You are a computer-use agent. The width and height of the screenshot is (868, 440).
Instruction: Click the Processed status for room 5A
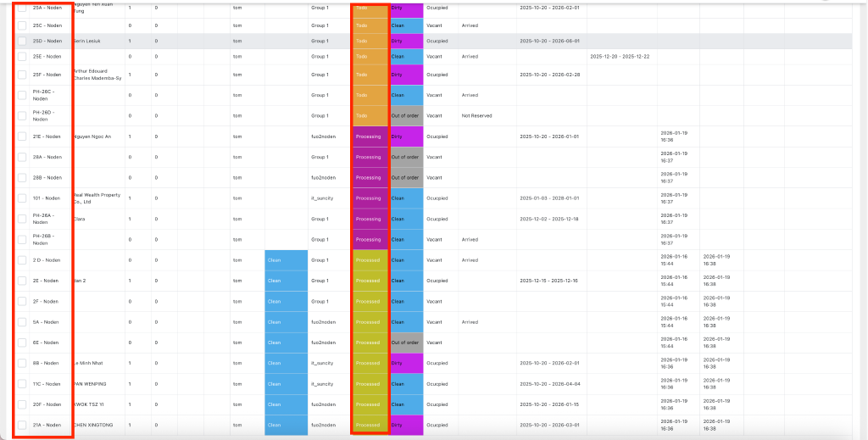pos(370,322)
